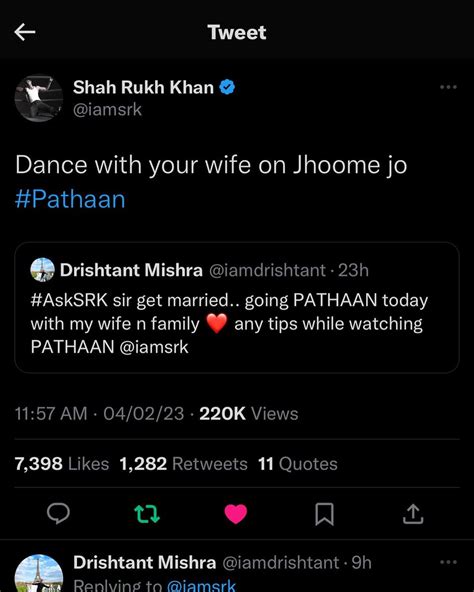
Task: Undo the retweet via green arrows icon
Action: click(147, 514)
